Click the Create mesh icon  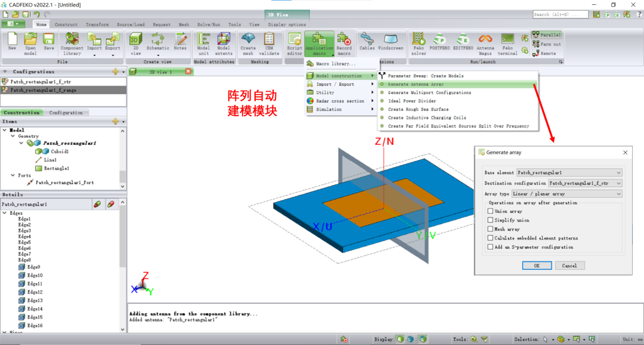point(248,43)
